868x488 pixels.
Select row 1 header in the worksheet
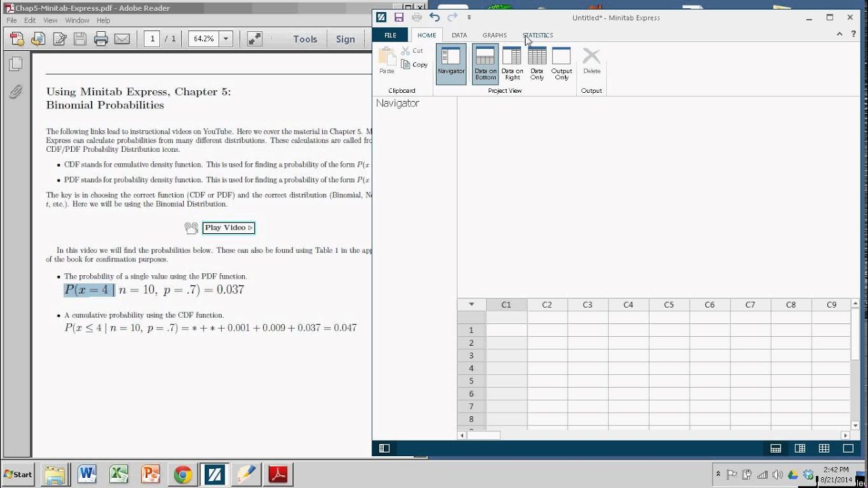(471, 330)
